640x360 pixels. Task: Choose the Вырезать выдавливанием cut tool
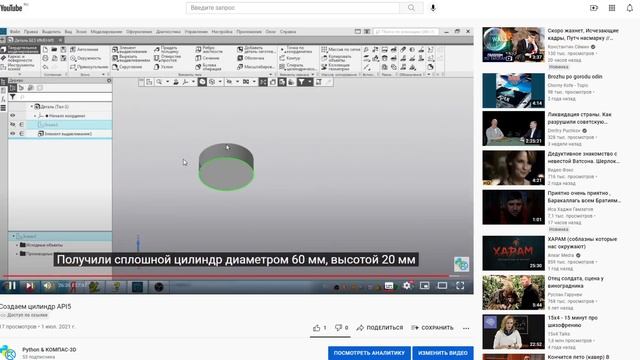[131, 58]
